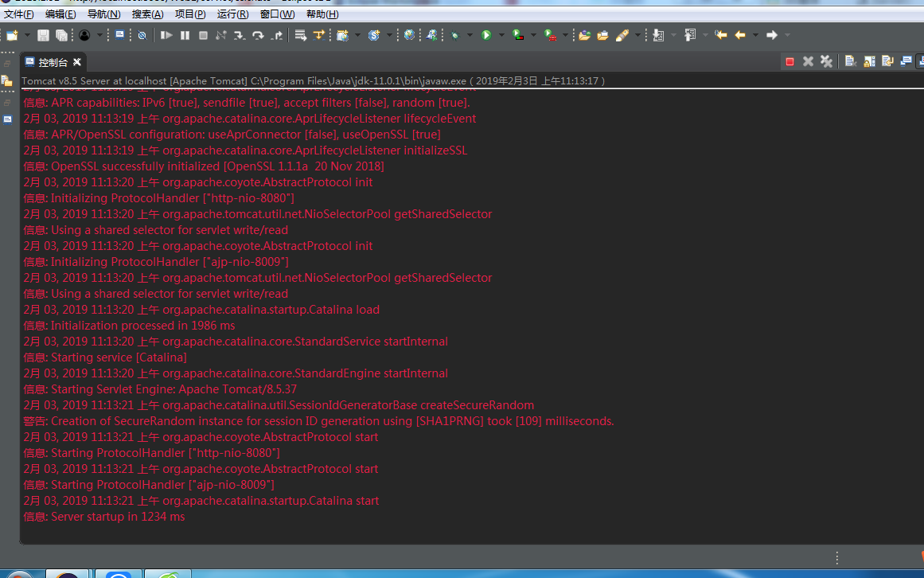Open the 搜索(A) menu
Screen dimensions: 924x578
point(148,14)
